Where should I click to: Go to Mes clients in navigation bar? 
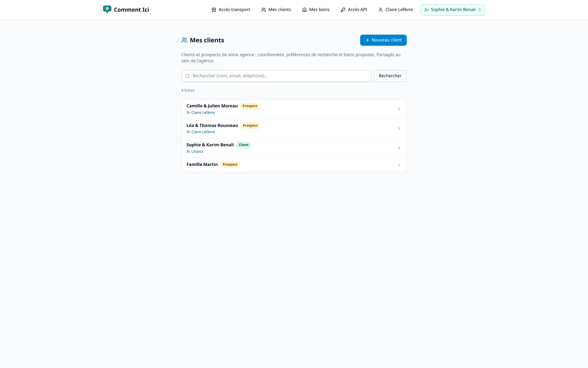pos(276,10)
